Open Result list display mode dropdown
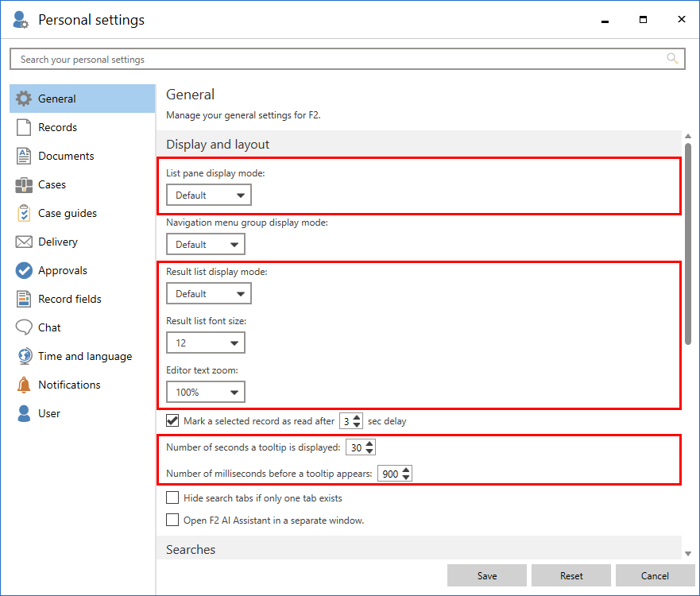 click(x=208, y=294)
